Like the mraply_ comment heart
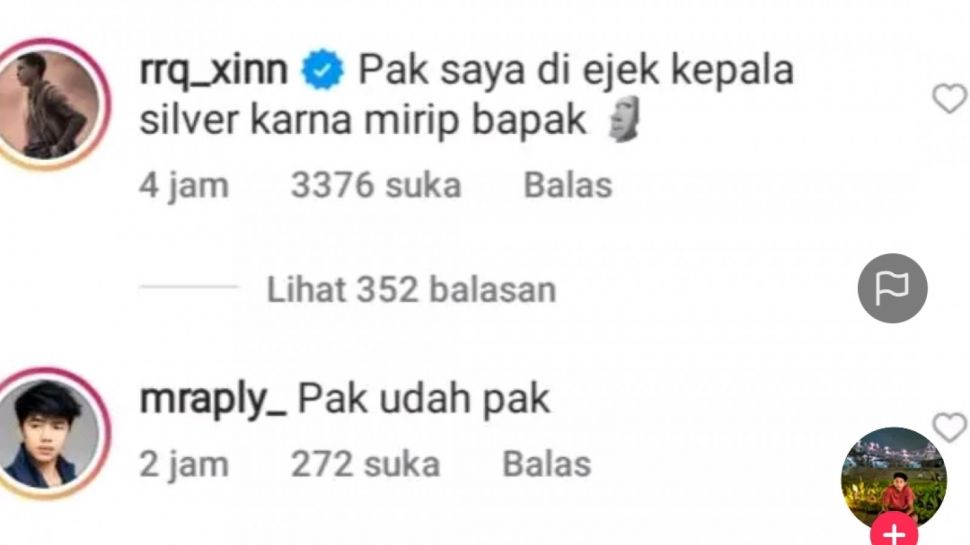The height and width of the screenshot is (545, 970). [950, 427]
